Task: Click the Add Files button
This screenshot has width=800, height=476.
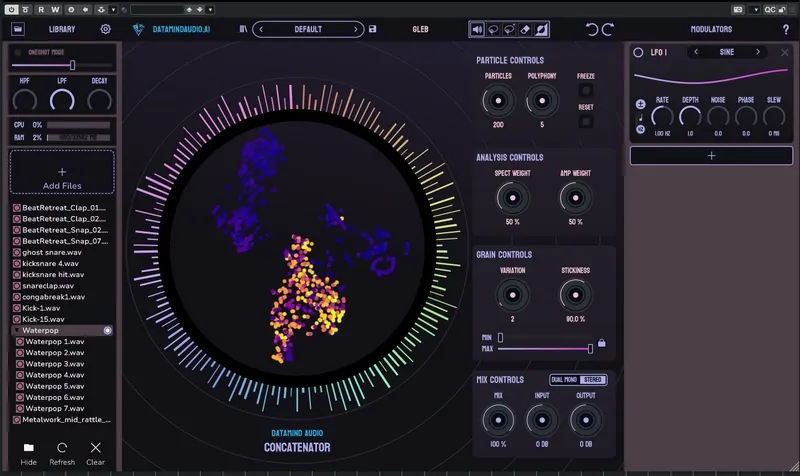Action: [62, 173]
